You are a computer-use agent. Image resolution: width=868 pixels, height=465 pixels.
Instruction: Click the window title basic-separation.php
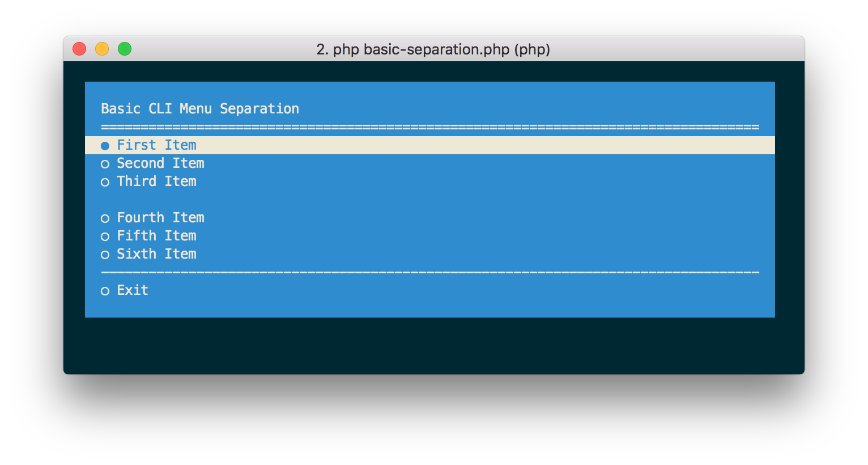437,49
